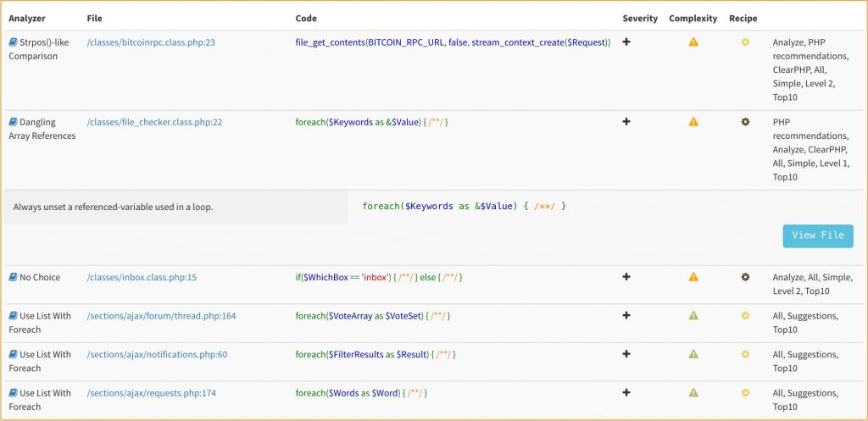Viewport: 868px width, 421px height.
Task: Click Use List With Foreach in notifications.php row
Action: pos(40,361)
